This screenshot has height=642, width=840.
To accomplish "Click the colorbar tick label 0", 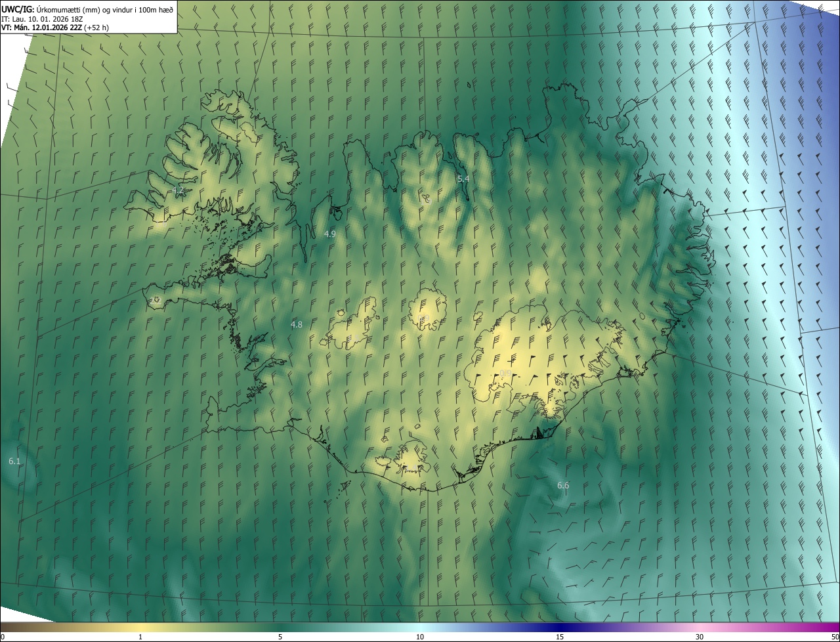I will pyautogui.click(x=3, y=637).
